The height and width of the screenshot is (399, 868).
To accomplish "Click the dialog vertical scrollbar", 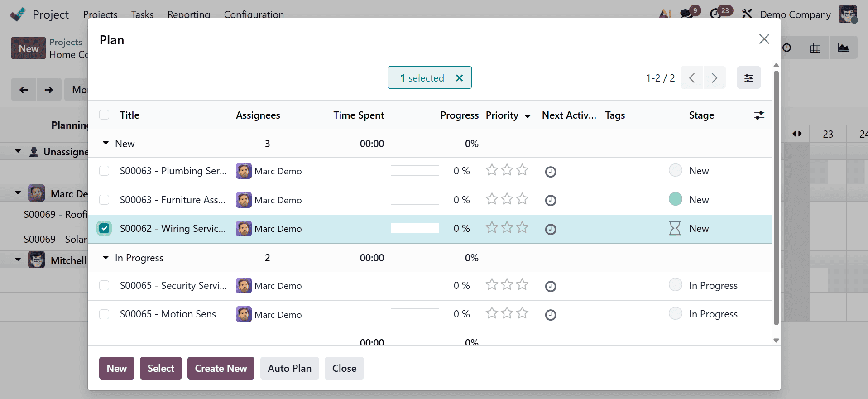I will (776, 197).
